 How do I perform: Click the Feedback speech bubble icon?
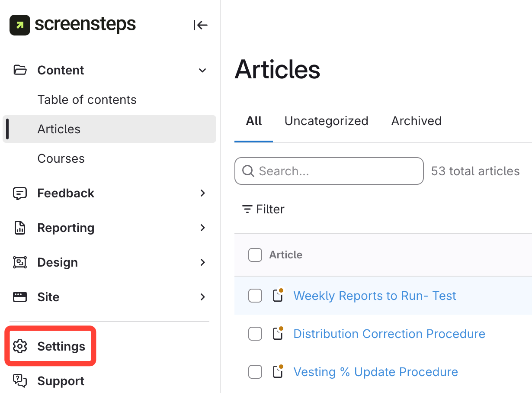(20, 193)
